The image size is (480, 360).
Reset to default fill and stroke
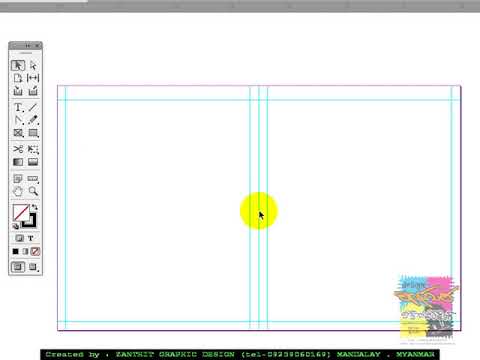(x=15, y=226)
